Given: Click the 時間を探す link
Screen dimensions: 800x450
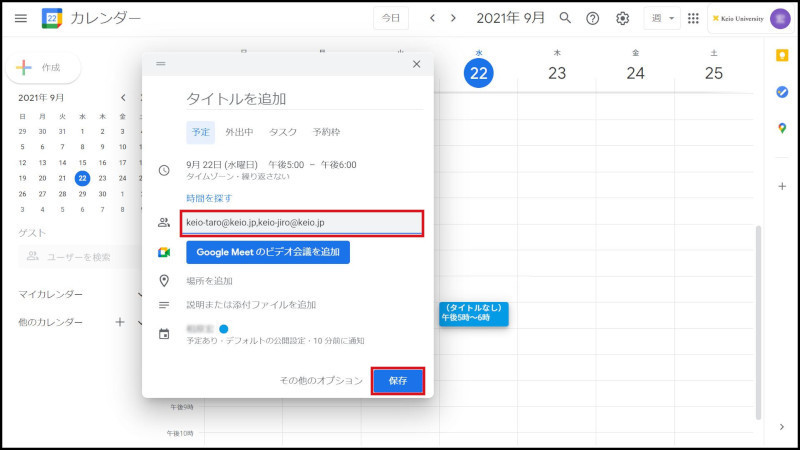Looking at the screenshot, I should tap(207, 198).
